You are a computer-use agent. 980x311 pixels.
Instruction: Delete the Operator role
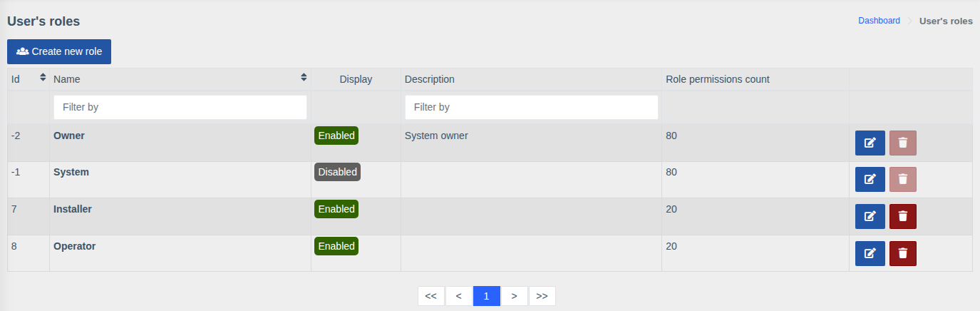click(x=903, y=253)
